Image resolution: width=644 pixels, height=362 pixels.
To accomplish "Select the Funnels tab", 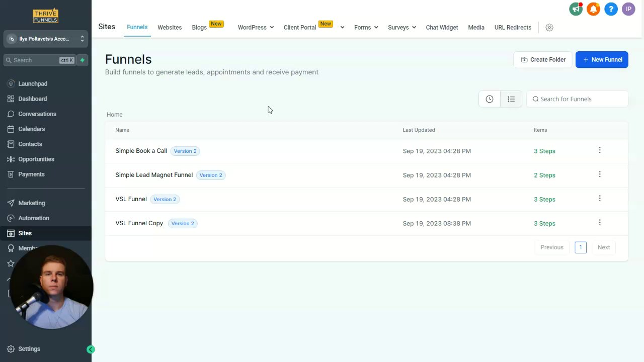I will tap(137, 27).
